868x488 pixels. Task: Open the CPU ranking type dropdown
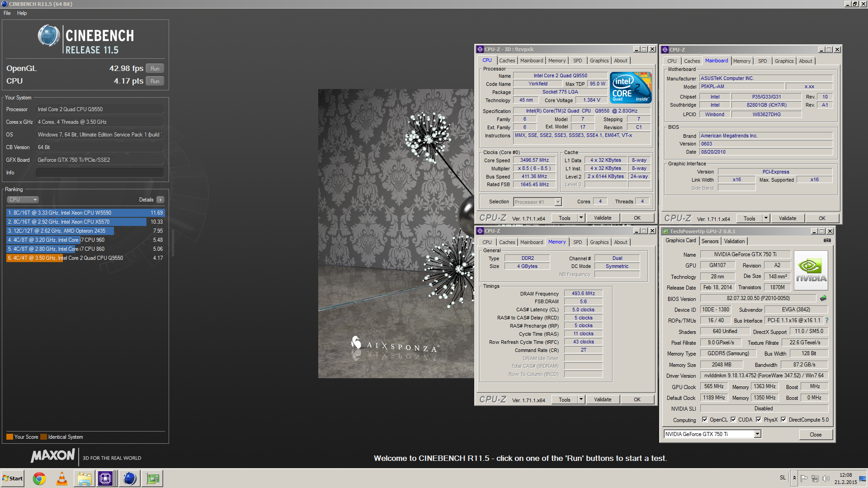[x=23, y=200]
